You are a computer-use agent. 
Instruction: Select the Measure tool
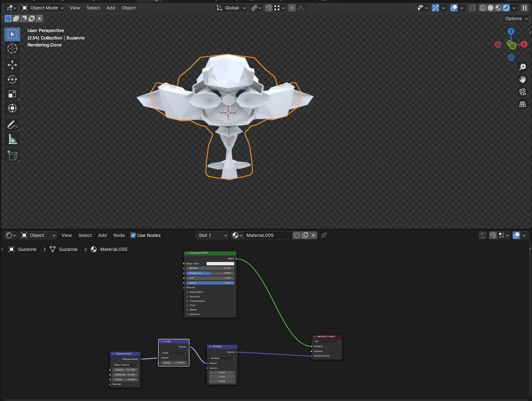click(x=12, y=140)
